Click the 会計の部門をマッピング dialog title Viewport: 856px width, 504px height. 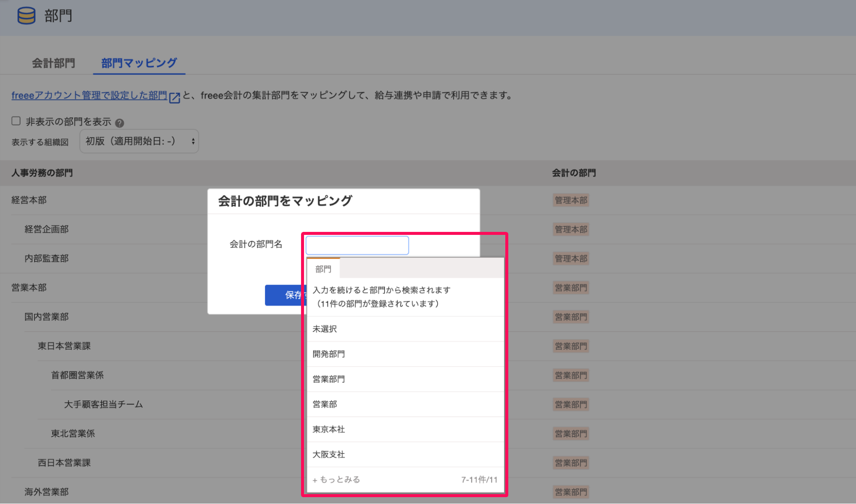point(285,201)
